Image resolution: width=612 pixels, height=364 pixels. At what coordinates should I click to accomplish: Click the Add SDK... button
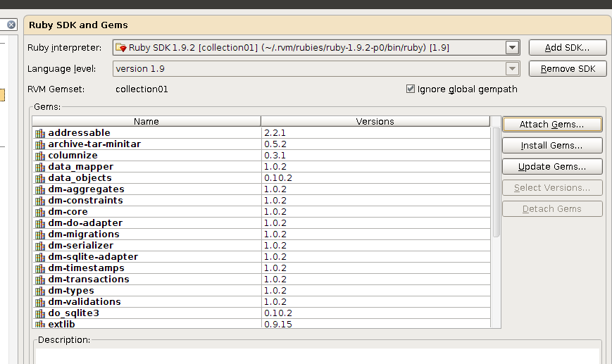point(568,48)
